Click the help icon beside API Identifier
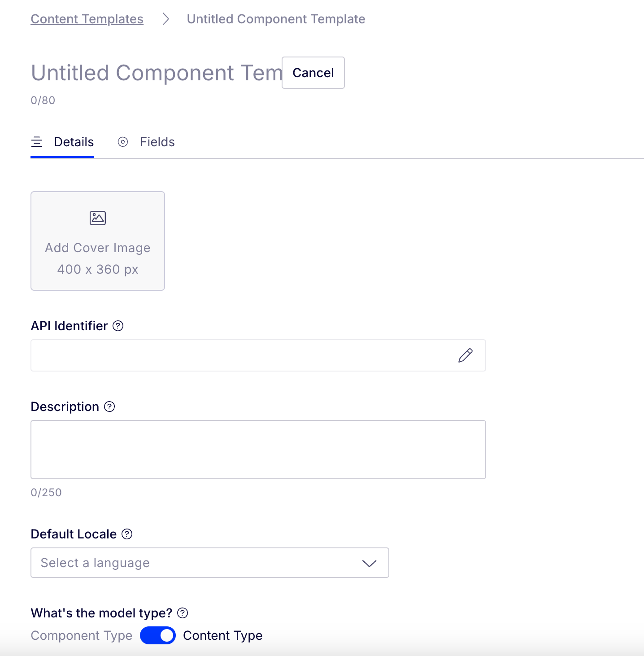The width and height of the screenshot is (644, 656). pyautogui.click(x=118, y=326)
